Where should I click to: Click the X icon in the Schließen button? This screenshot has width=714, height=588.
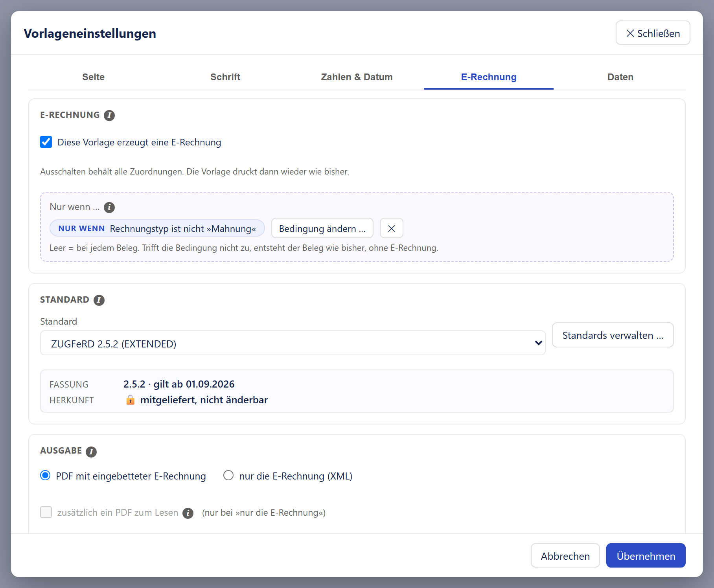pos(630,33)
